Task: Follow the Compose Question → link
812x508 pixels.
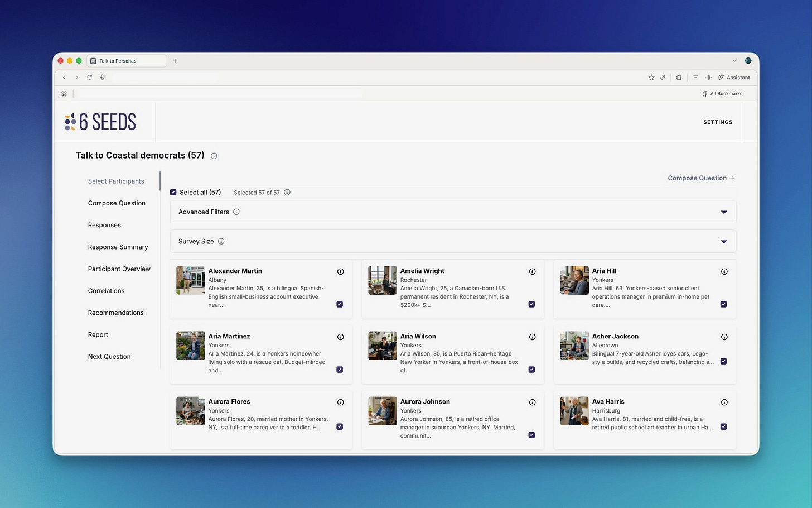Action: 701,178
